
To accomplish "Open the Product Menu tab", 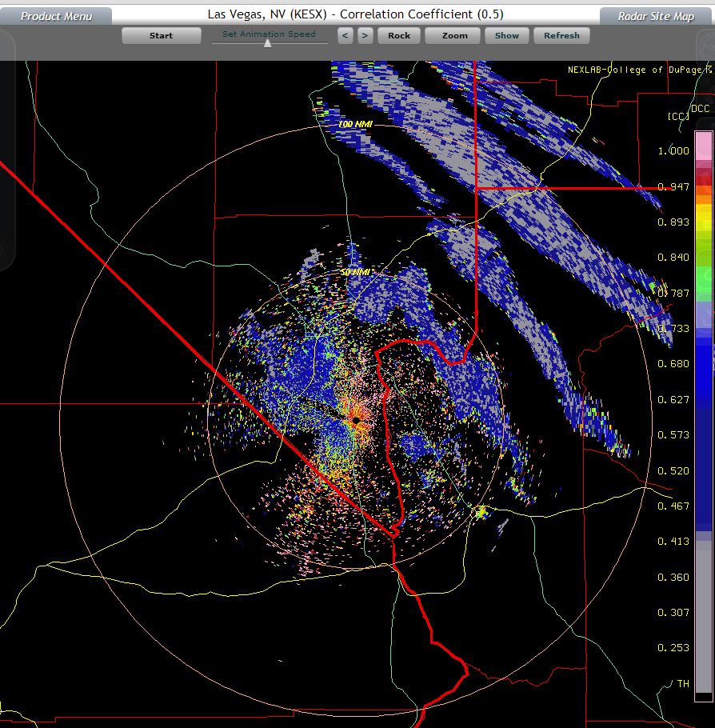I will 56,16.
